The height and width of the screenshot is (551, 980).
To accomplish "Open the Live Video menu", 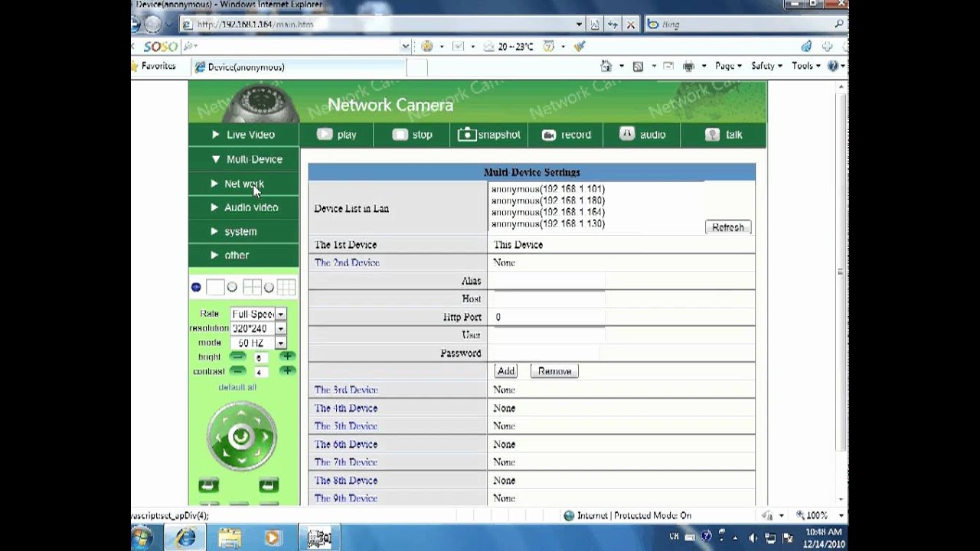I will pos(243,135).
